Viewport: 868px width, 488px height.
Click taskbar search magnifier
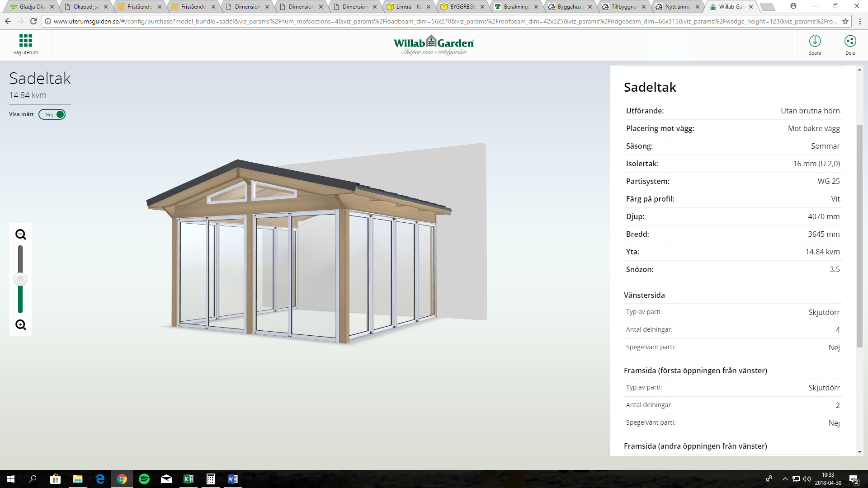[x=33, y=479]
